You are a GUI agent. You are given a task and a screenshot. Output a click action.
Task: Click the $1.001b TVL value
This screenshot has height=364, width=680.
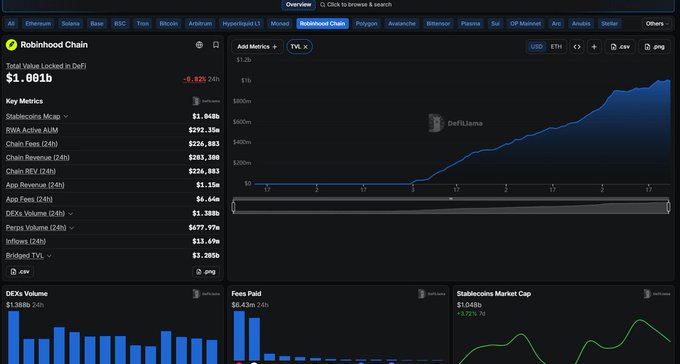[29, 78]
